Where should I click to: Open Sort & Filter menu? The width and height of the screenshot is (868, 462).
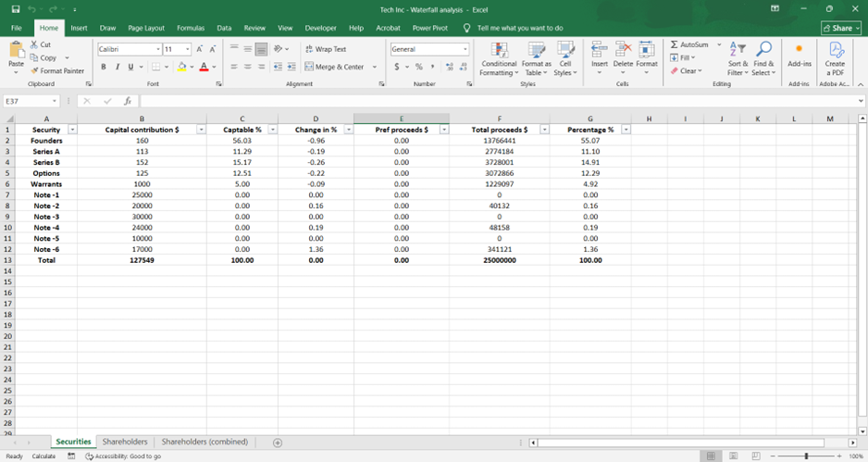tap(738, 58)
